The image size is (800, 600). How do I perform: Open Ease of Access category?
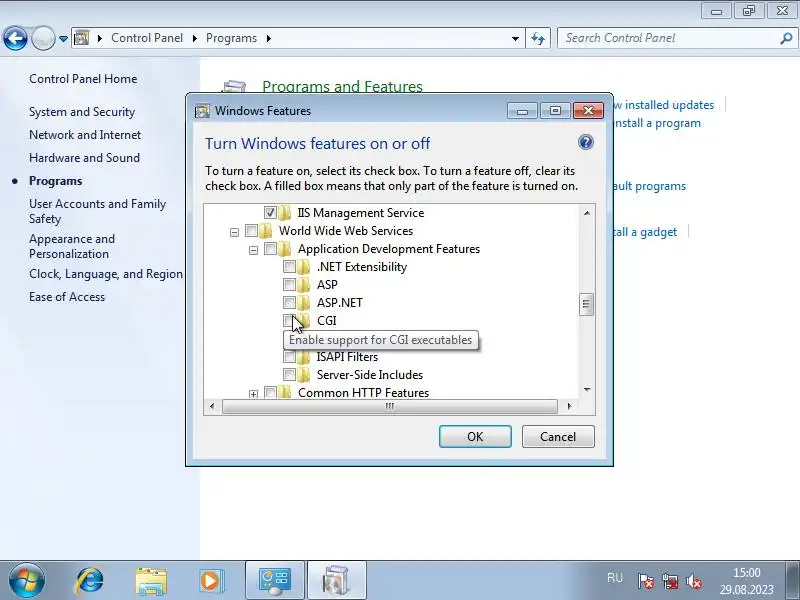coord(67,297)
